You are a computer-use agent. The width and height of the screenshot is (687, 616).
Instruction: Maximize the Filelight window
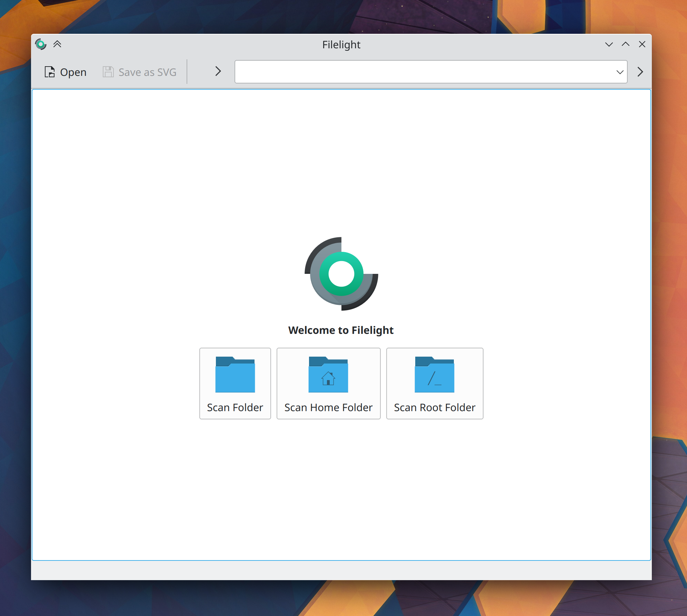tap(625, 44)
